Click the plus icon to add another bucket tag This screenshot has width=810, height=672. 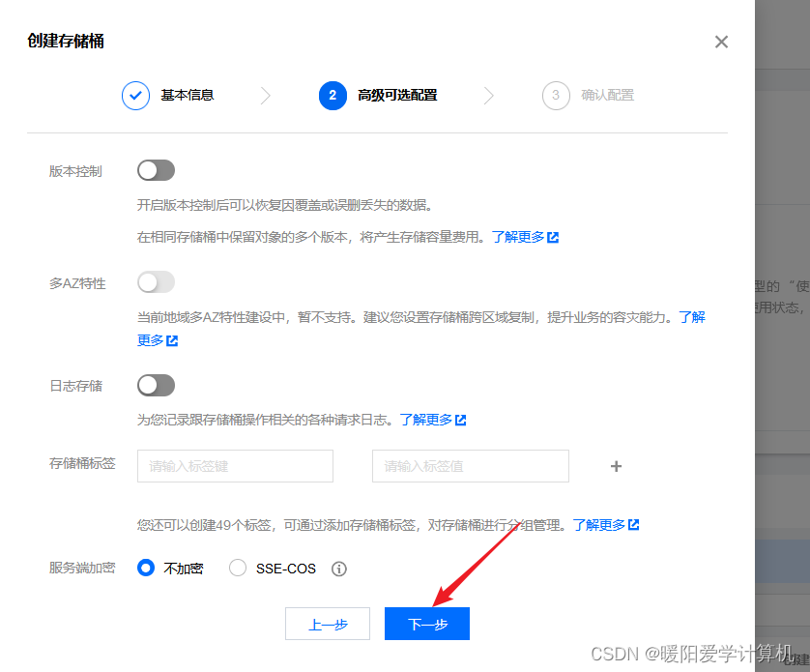coord(616,466)
